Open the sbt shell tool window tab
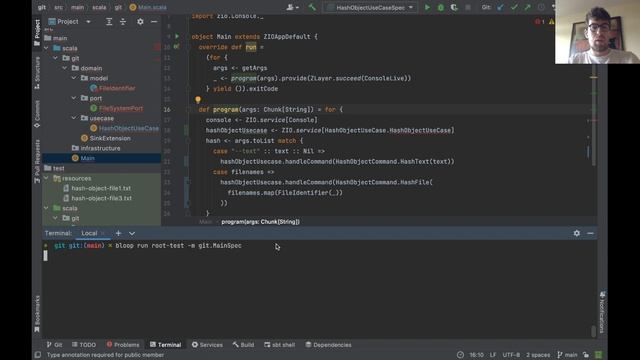640x360 pixels. coord(279,344)
